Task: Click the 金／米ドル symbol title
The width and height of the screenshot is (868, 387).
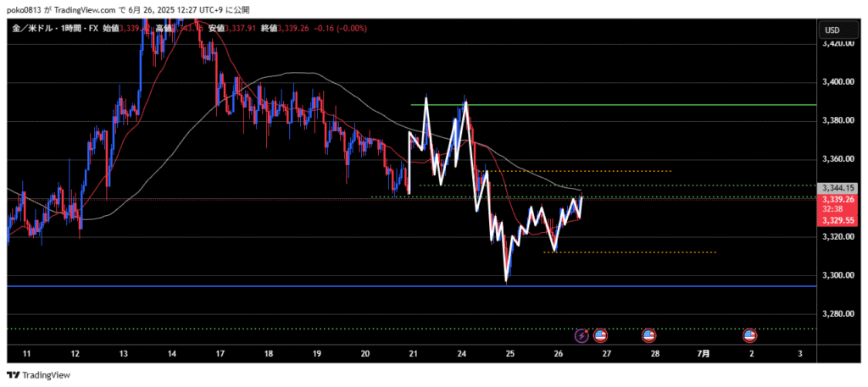Action: (33, 29)
